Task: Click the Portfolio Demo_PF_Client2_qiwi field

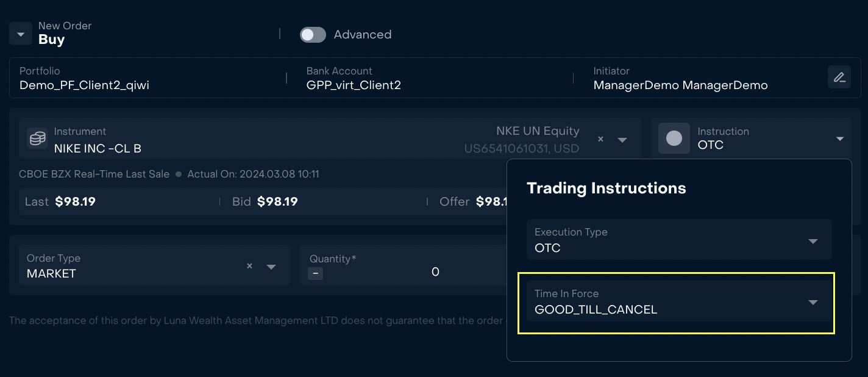Action: 84,85
